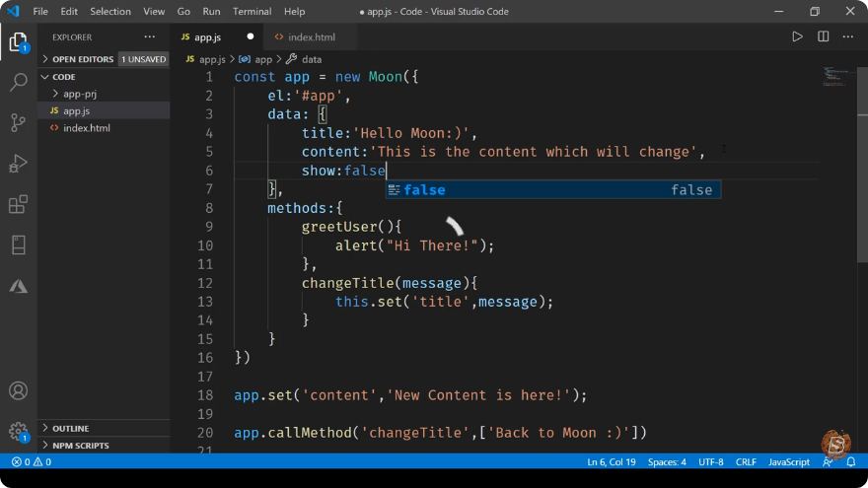868x488 pixels.
Task: Open the Accounts icon menu
Action: 19,391
